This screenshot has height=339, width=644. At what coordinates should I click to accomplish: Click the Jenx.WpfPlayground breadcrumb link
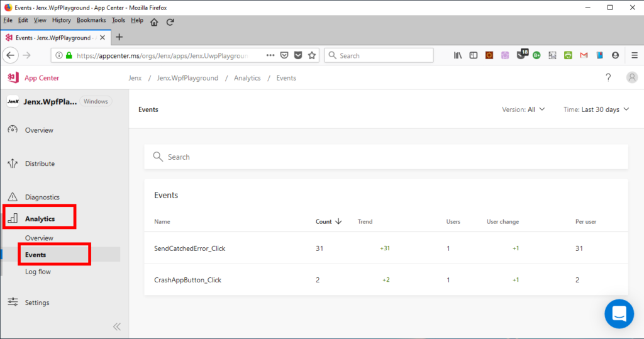pyautogui.click(x=187, y=77)
